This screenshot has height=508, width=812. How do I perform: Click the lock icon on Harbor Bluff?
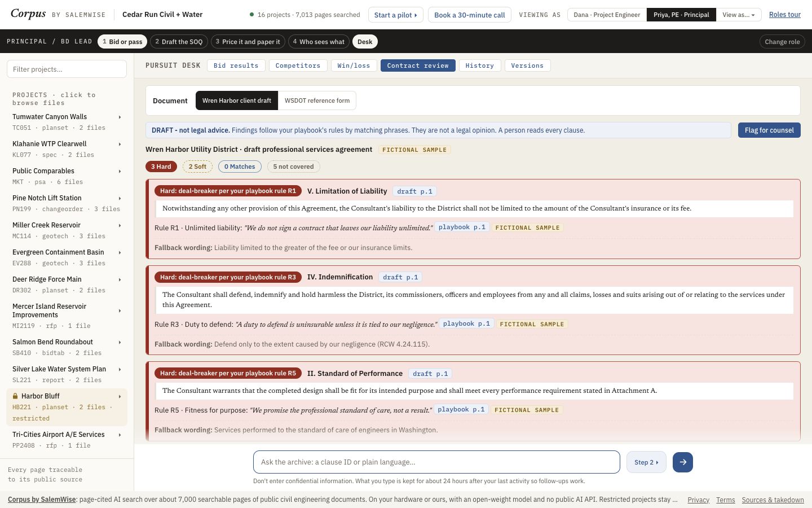[x=15, y=396]
